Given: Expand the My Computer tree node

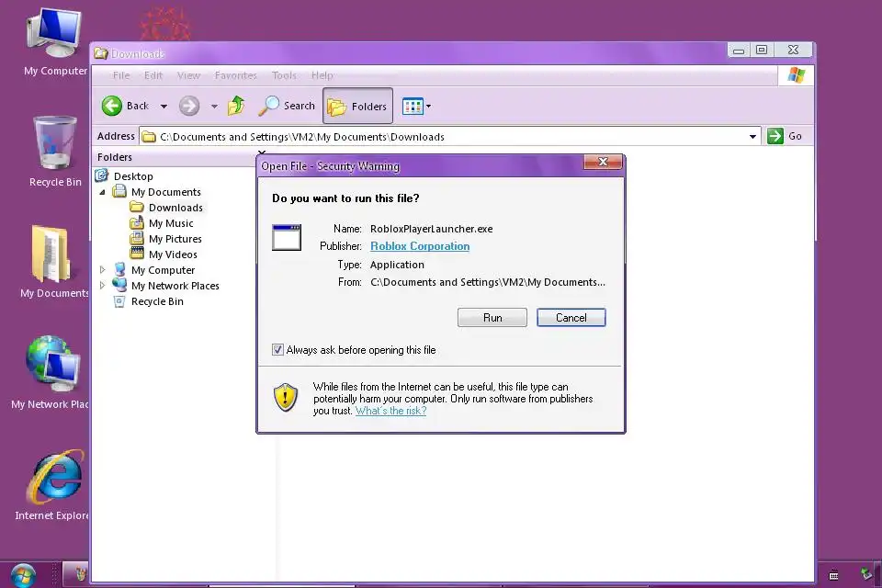Looking at the screenshot, I should [x=102, y=270].
